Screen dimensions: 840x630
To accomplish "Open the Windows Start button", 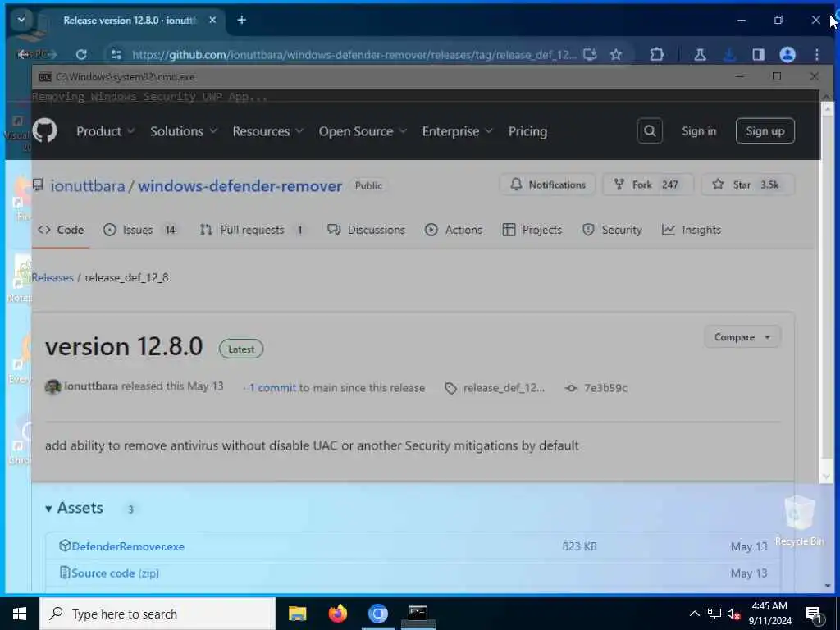I will click(20, 614).
